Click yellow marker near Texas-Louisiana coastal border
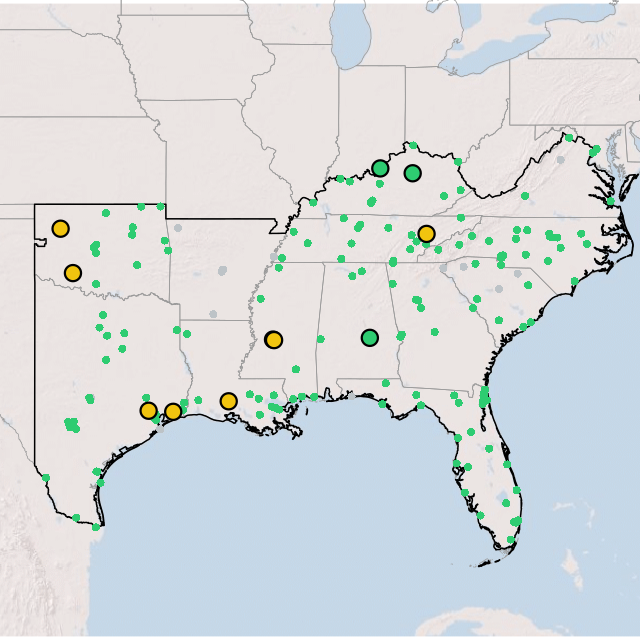640x640 pixels. point(173,411)
